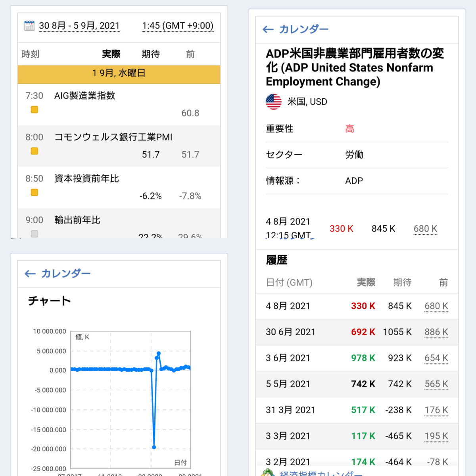Click the calendar icon next to date range
The width and height of the screenshot is (476, 476).
tap(29, 26)
